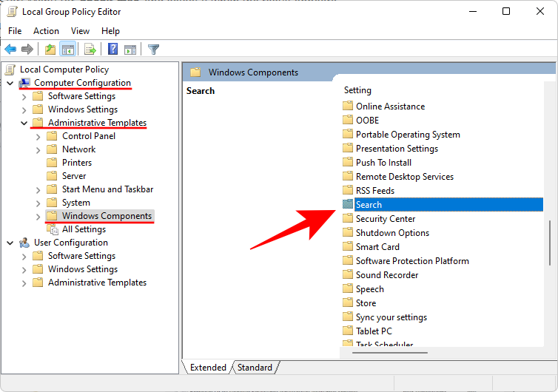
Task: Select the Remote Desktop Services folder
Action: pyautogui.click(x=404, y=177)
